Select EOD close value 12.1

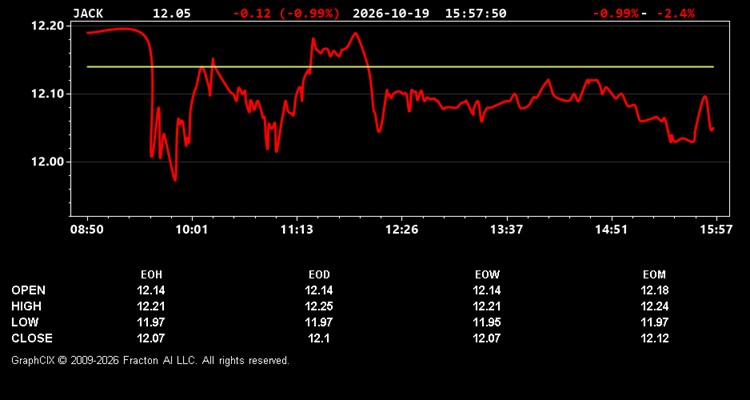pyautogui.click(x=319, y=338)
